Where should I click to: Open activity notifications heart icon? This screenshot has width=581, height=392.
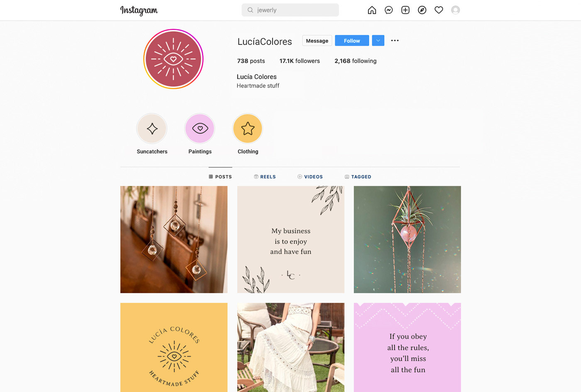(x=439, y=10)
